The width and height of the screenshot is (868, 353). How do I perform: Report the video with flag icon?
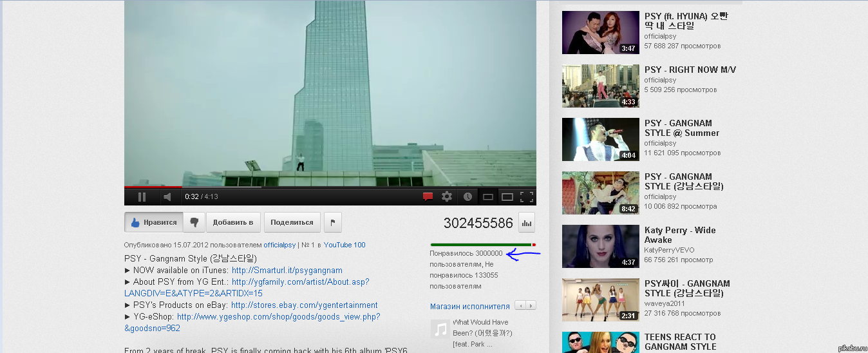[x=333, y=222]
